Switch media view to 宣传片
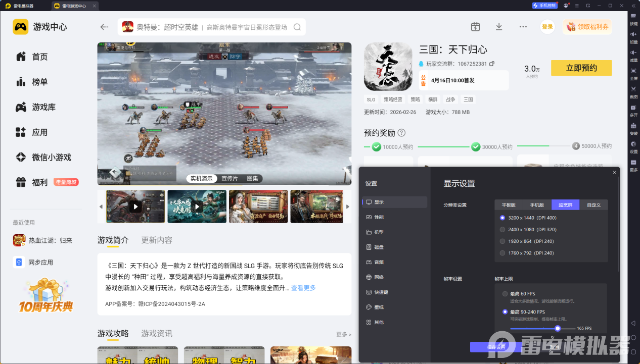 click(230, 178)
